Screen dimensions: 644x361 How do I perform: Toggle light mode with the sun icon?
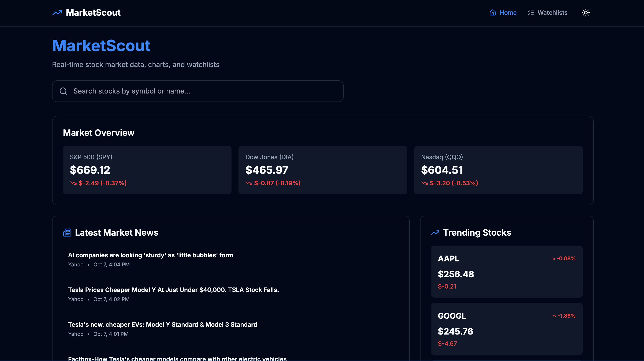pos(586,13)
